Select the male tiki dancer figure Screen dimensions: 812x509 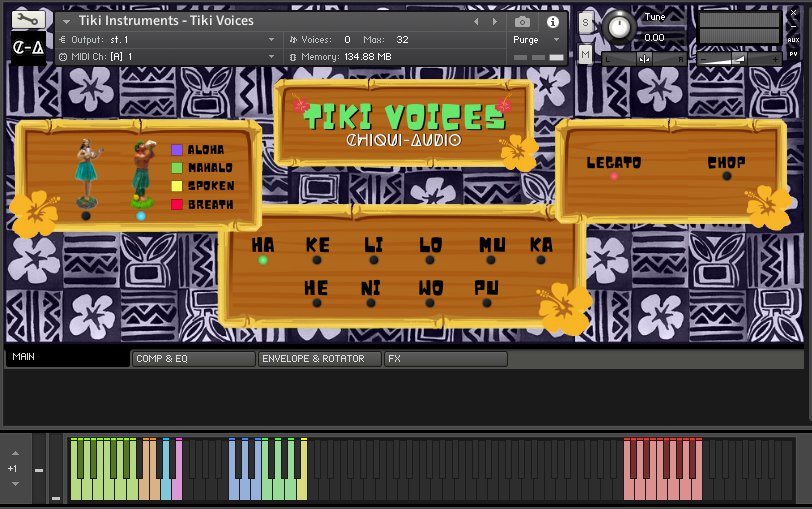pyautogui.click(x=140, y=174)
